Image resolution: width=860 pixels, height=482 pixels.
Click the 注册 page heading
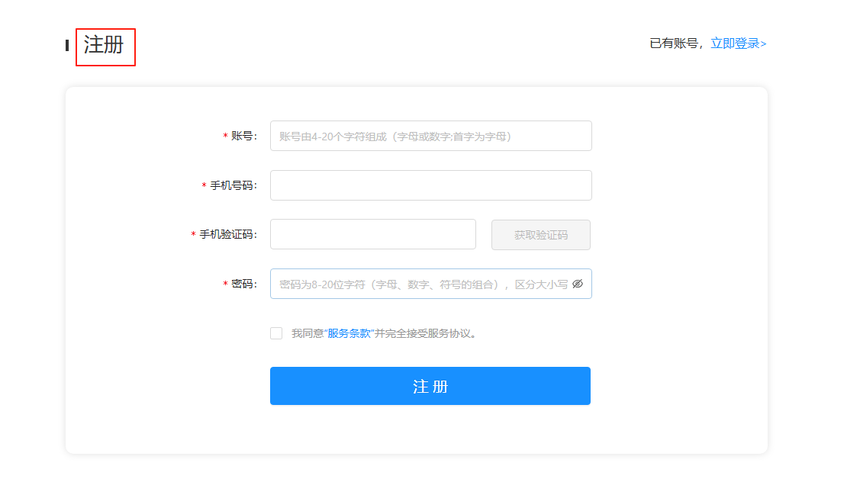point(104,45)
